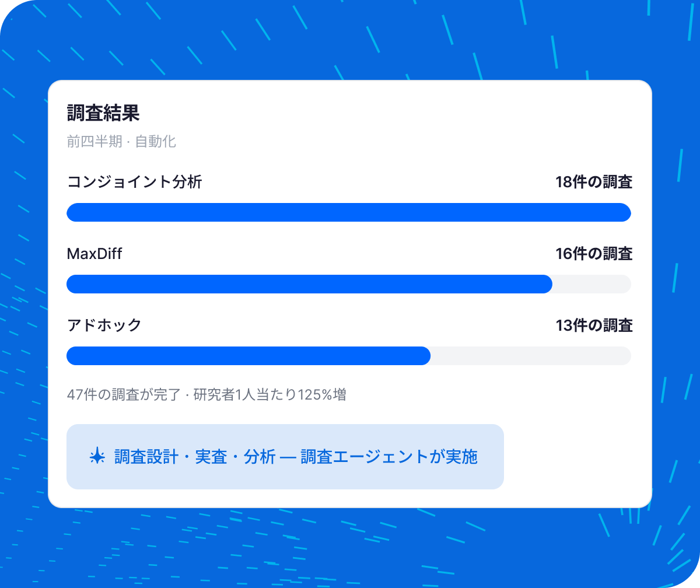
Task: Click the 調査設計・実査・分析 text in the banner
Action: click(x=195, y=457)
